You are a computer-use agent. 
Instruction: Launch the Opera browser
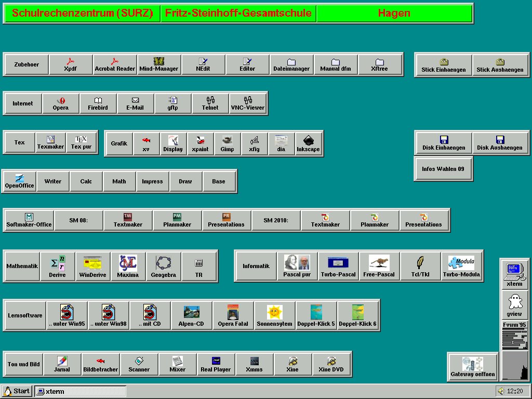point(60,103)
